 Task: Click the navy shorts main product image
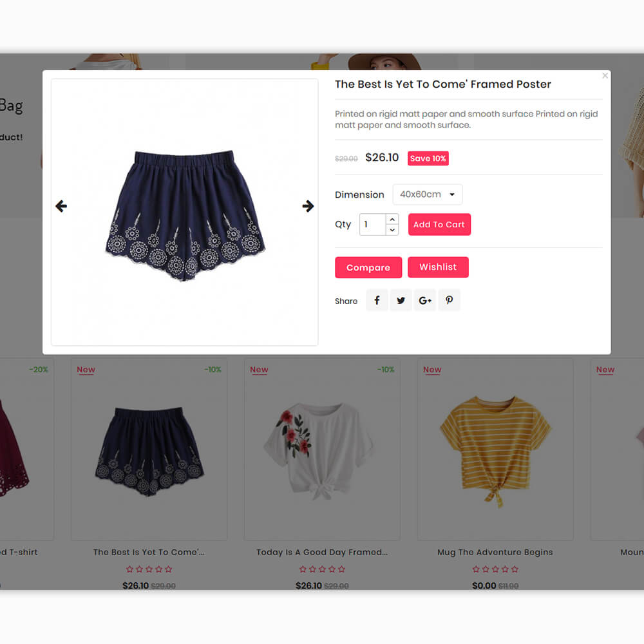point(184,215)
